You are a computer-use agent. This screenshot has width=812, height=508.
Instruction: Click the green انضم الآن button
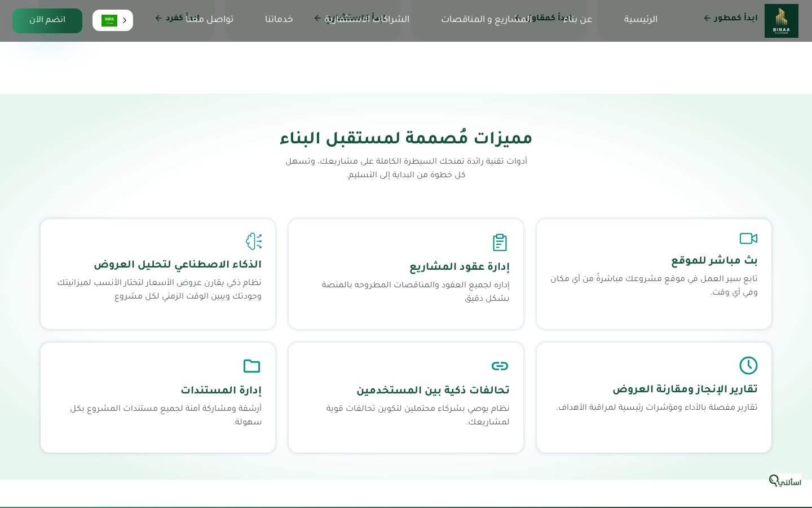point(47,20)
